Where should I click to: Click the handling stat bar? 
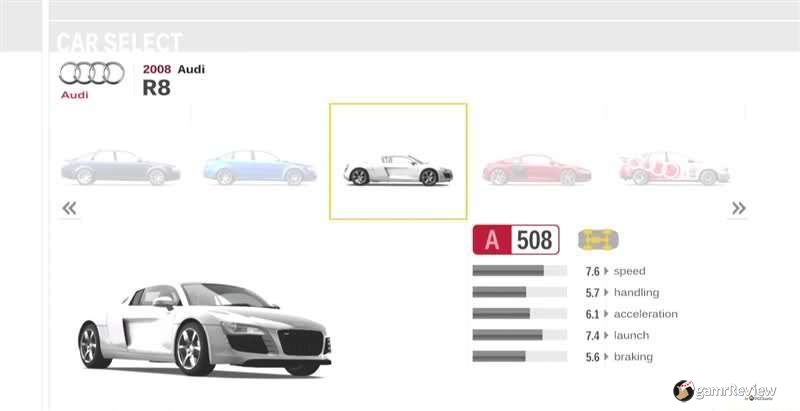[x=519, y=292]
